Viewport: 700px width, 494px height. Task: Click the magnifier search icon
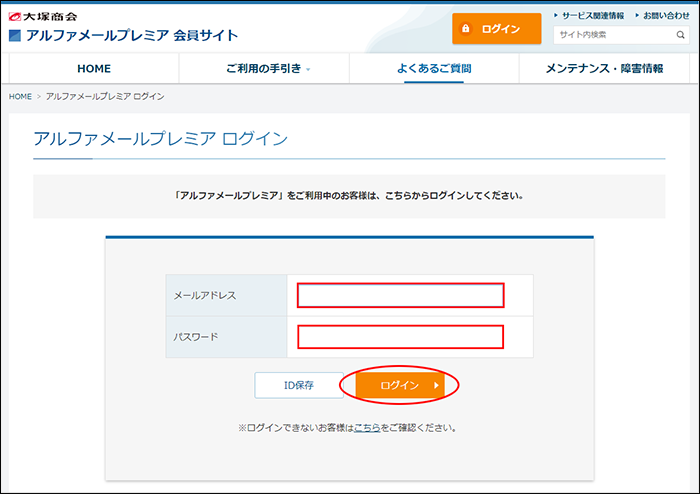(x=680, y=35)
